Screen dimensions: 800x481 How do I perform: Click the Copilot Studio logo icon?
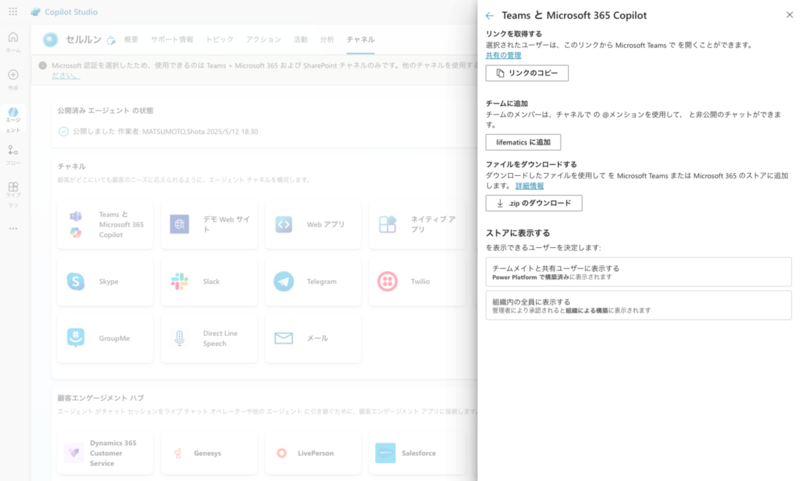(x=35, y=12)
